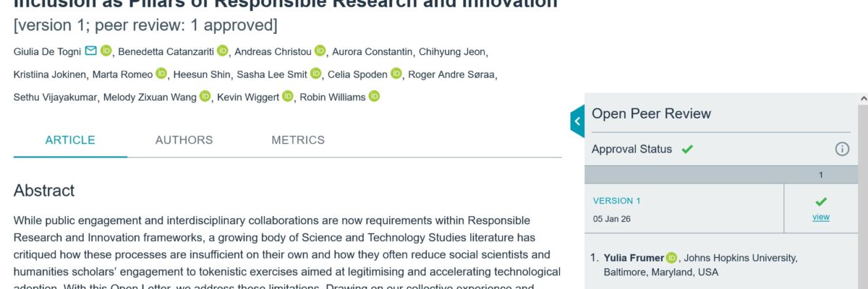
Task: Click the approval status info icon
Action: [x=842, y=149]
